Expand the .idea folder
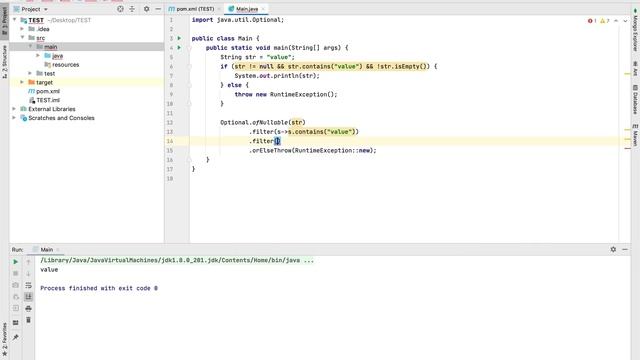This screenshot has height=360, width=640. (22, 29)
